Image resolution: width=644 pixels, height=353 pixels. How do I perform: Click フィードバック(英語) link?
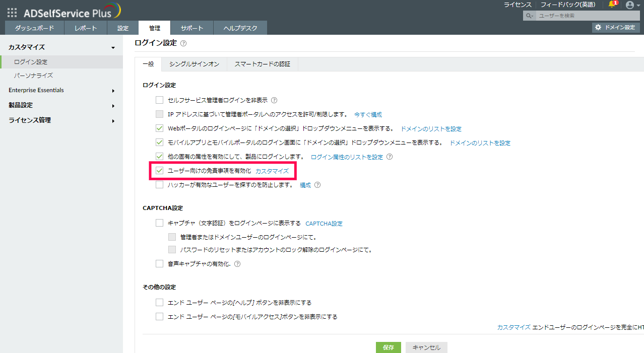pos(568,5)
